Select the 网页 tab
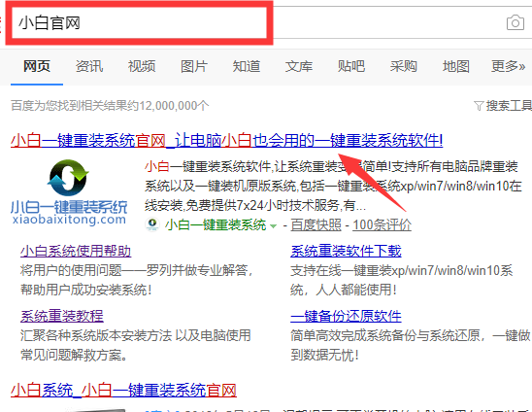Screen dimensions: 532x412 (37, 66)
